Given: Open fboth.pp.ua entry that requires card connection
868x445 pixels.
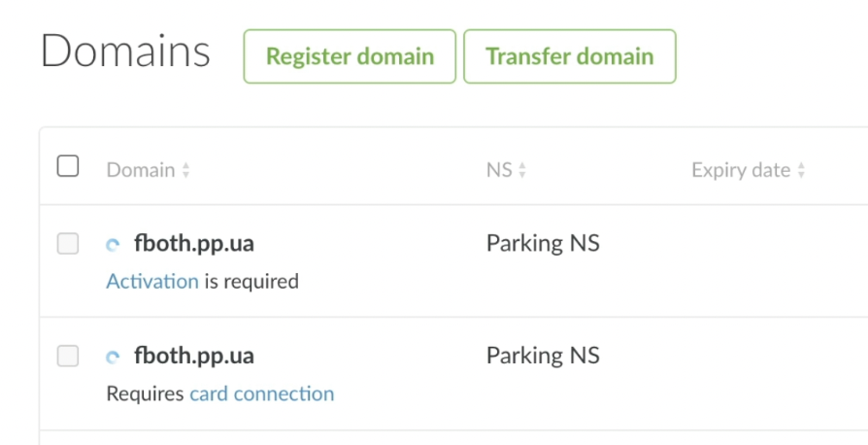Looking at the screenshot, I should point(194,356).
